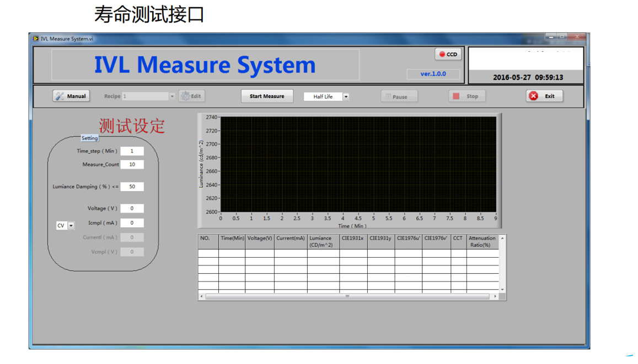Image resolution: width=638 pixels, height=364 pixels.
Task: Click the Manual button with tools icon
Action: click(x=71, y=96)
